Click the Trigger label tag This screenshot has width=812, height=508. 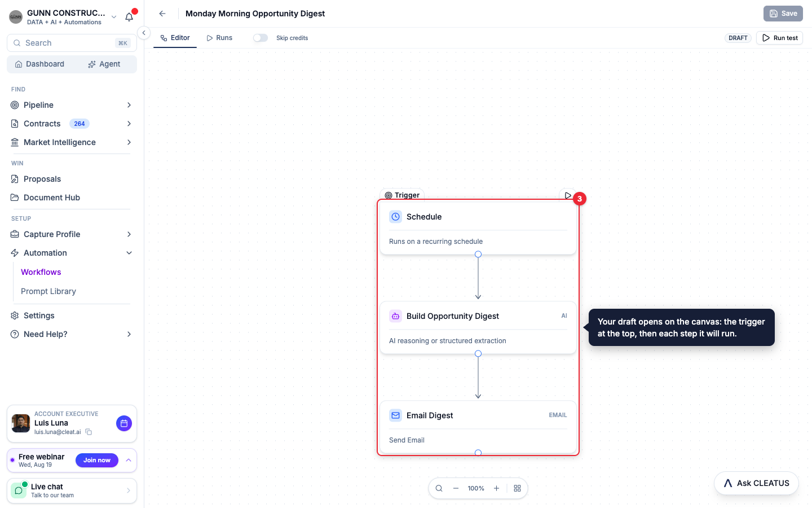(x=402, y=195)
